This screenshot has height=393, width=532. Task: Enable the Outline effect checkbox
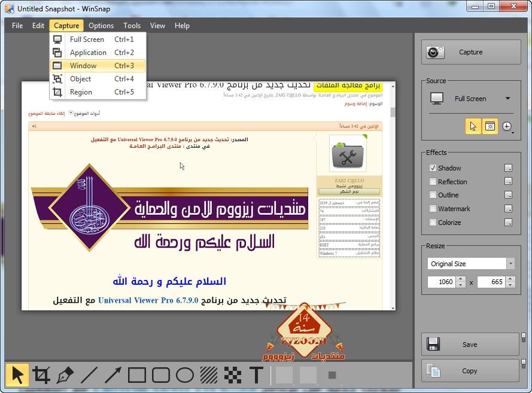point(433,195)
